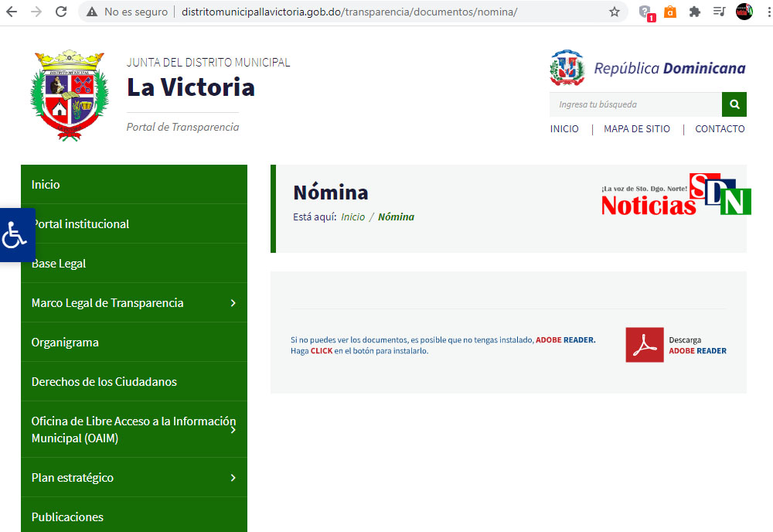Image resolution: width=773 pixels, height=532 pixels.
Task: Expand the Plan estratégico submenu arrow
Action: 233,478
